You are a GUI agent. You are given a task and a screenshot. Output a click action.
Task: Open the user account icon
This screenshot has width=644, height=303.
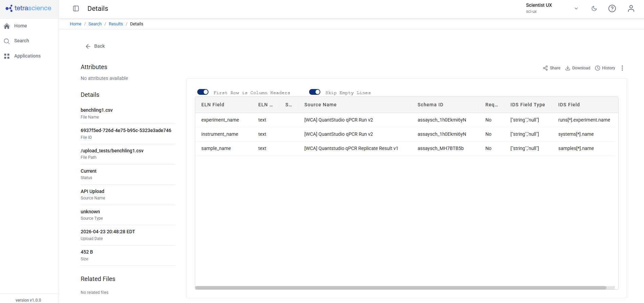pyautogui.click(x=631, y=8)
